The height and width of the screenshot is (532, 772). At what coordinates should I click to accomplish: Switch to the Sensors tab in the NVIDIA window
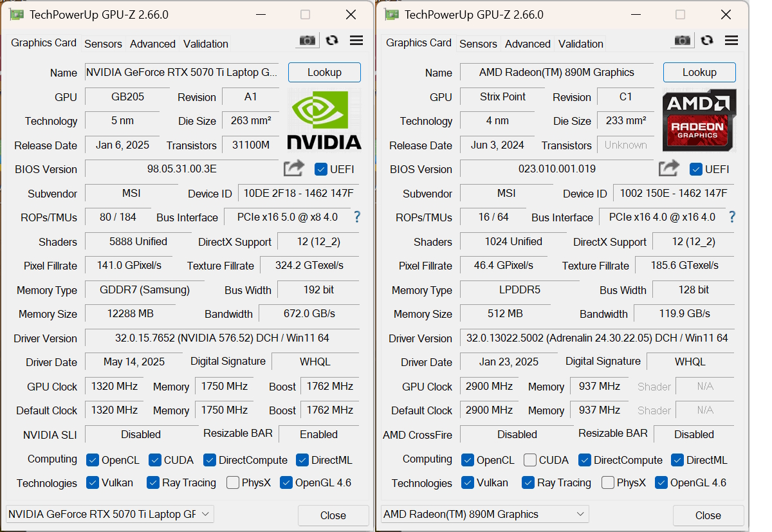click(103, 44)
